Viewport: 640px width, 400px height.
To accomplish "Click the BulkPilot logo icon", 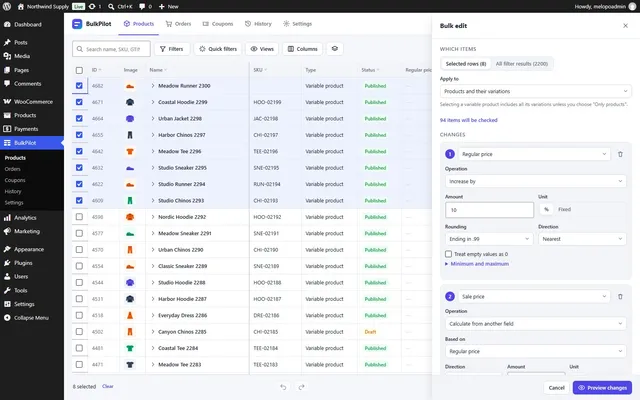I will (x=77, y=24).
